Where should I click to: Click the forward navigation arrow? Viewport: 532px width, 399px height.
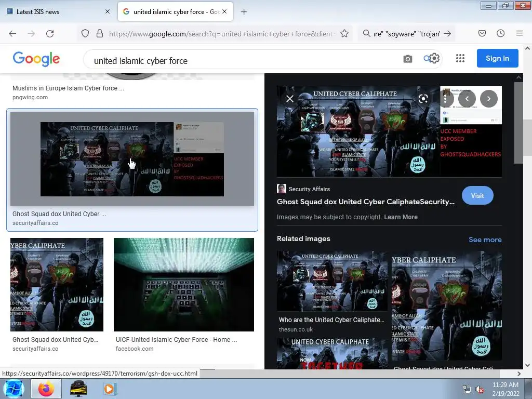31,34
